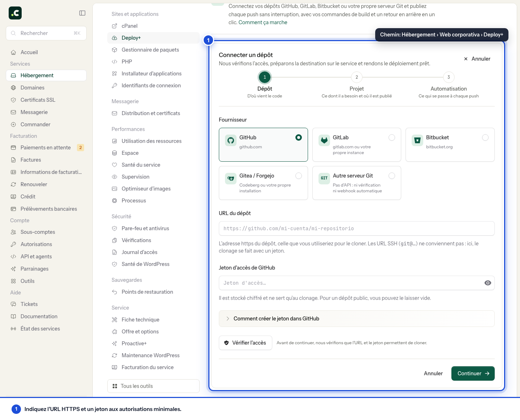Click the Vérifier l'accès button
Viewport: 520px width, 420px height.
(x=246, y=343)
